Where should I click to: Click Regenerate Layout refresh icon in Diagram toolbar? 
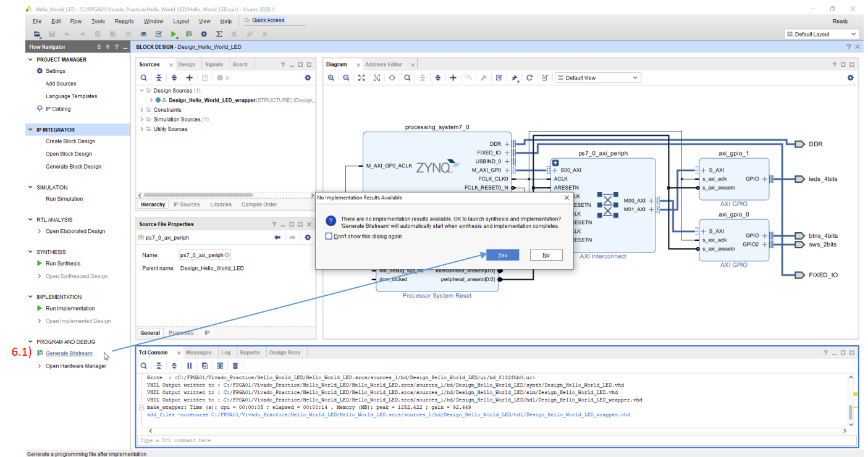[529, 78]
